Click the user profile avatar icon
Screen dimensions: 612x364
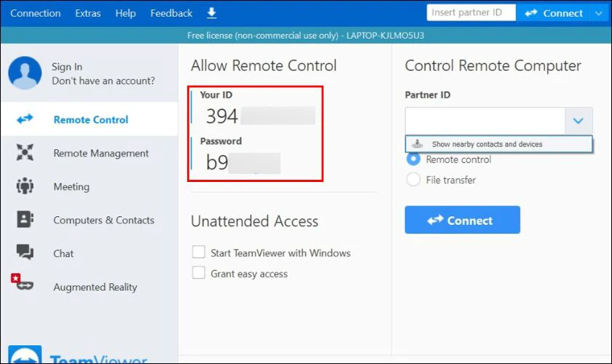point(25,74)
